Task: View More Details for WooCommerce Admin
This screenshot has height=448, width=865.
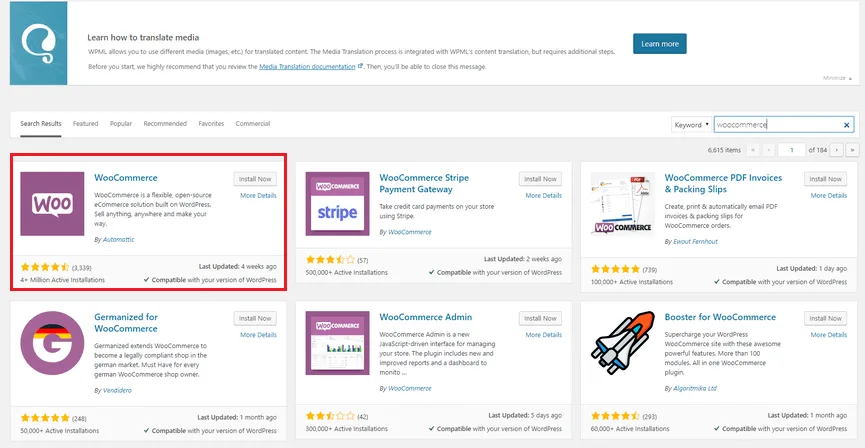Action: coord(543,335)
